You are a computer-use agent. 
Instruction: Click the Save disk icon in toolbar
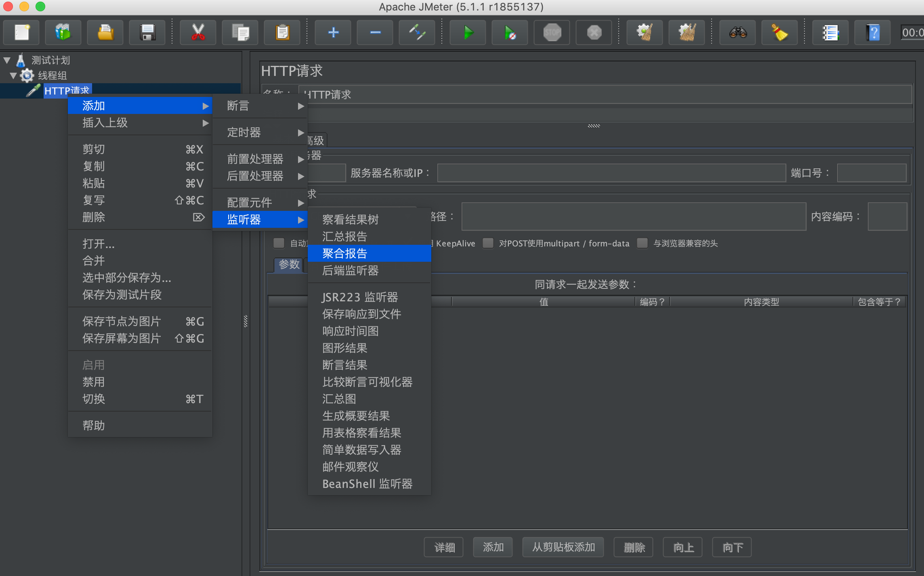pyautogui.click(x=147, y=32)
